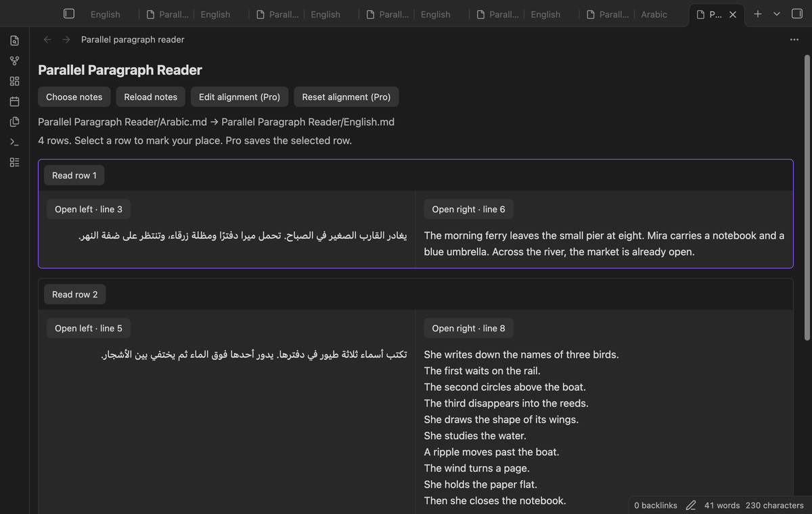Click 'She holds the paper flat.'
Viewport: 812px width, 514px height.
point(480,484)
